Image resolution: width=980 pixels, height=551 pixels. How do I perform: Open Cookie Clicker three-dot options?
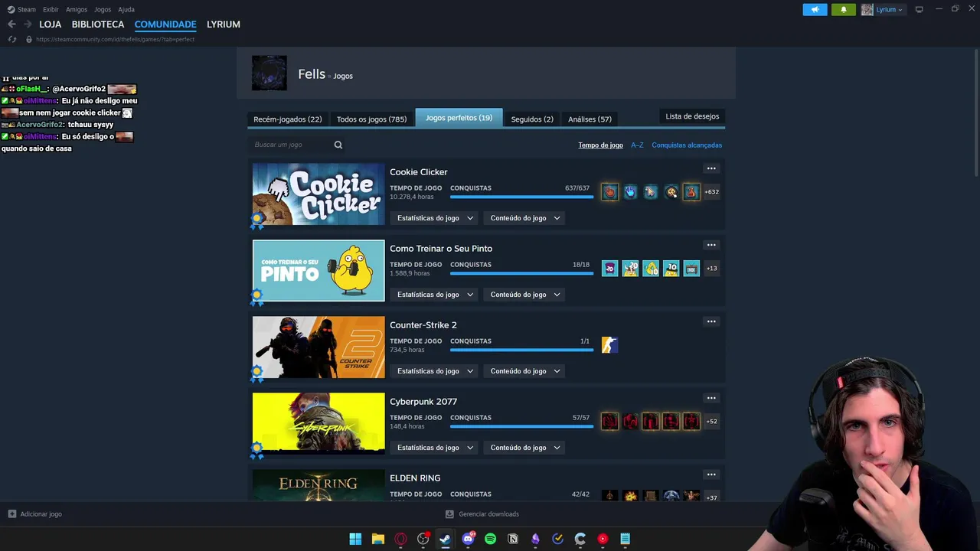pyautogui.click(x=711, y=168)
